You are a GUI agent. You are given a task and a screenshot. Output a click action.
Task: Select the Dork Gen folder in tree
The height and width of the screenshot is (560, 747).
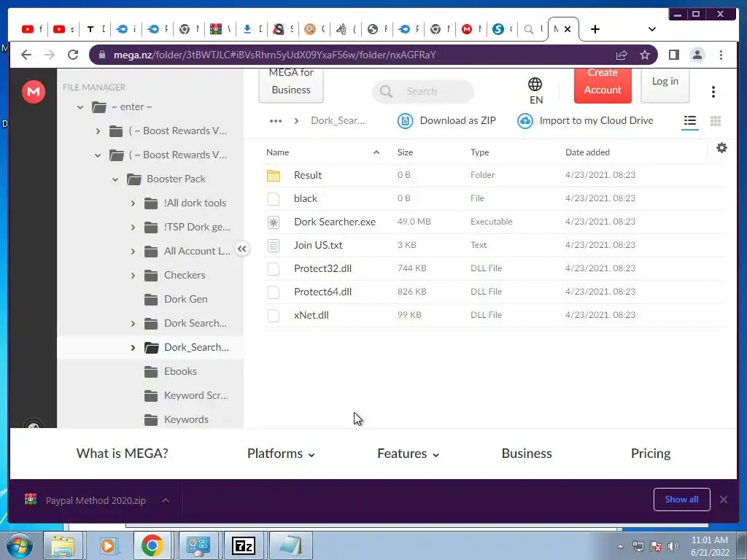(x=185, y=300)
